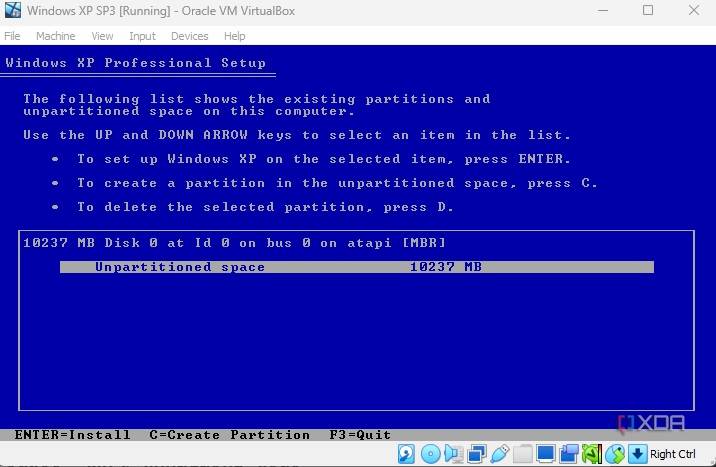Click the recording status icon
The height and width of the screenshot is (467, 716).
click(x=569, y=454)
